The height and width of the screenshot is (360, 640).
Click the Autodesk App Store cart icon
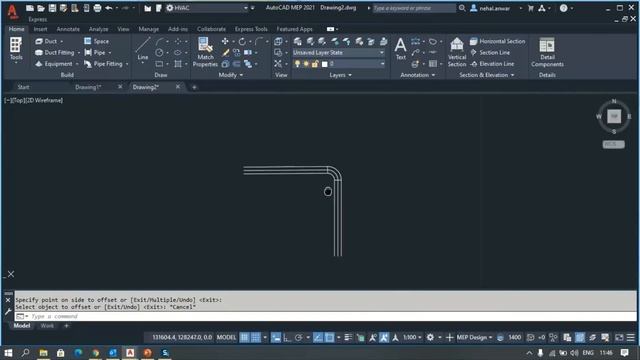click(x=531, y=8)
